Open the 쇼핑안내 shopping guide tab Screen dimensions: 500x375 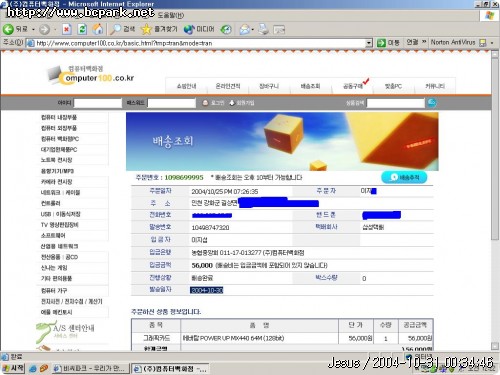[186, 86]
